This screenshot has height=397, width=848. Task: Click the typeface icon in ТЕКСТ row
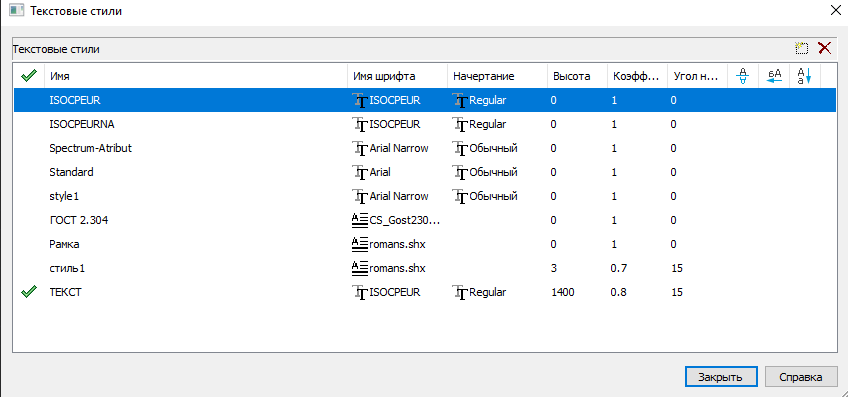[460, 293]
